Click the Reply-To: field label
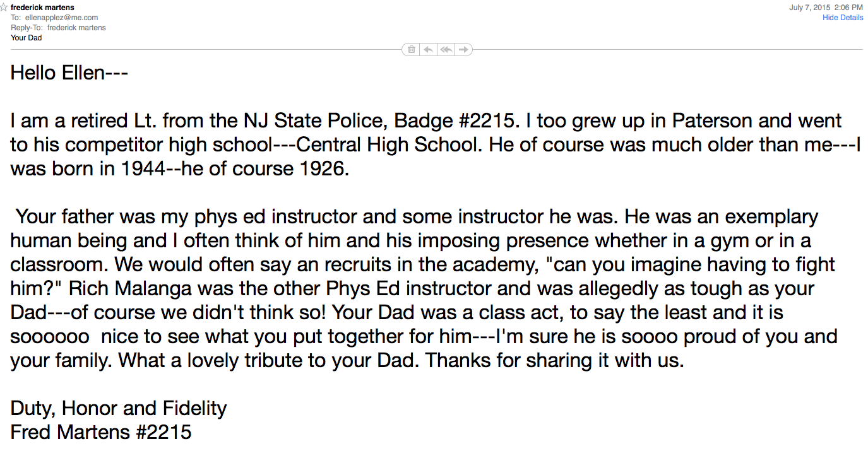The image size is (868, 463). tap(27, 28)
